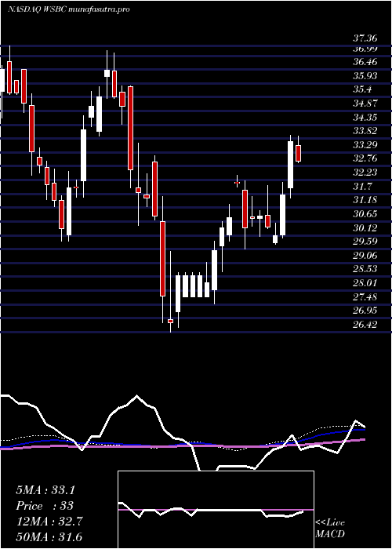Select the 34.35 price axis label
392x549 pixels.
click(365, 117)
